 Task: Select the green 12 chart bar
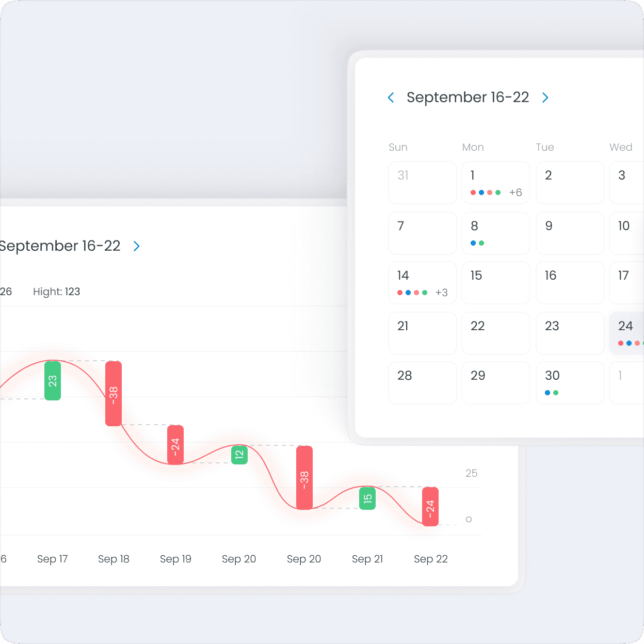239,455
